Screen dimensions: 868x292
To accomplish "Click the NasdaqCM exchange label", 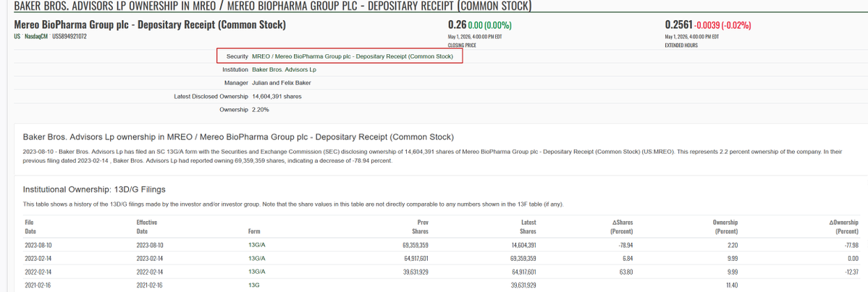I will 36,36.
